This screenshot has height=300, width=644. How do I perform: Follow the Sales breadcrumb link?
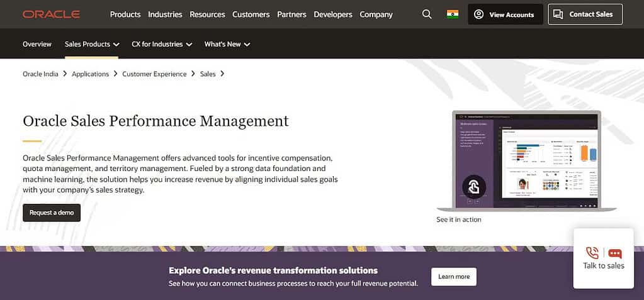click(x=208, y=74)
